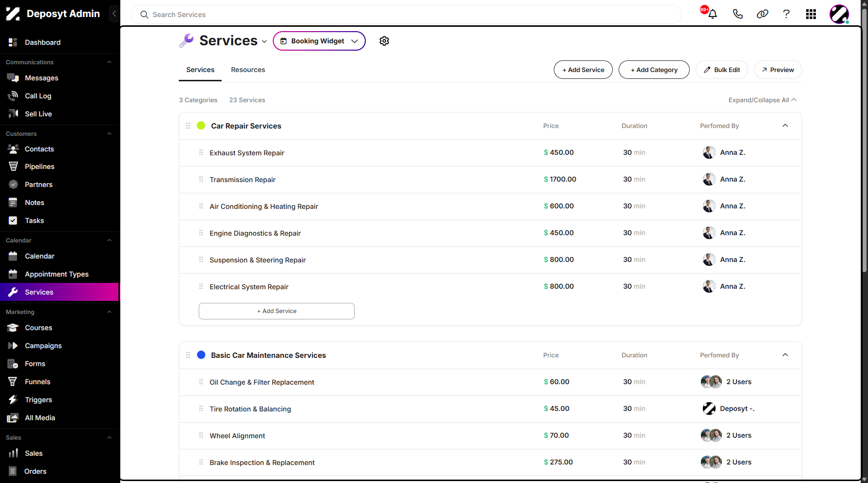The image size is (868, 483).
Task: Collapse Basic Car Maintenance Services category
Action: [x=785, y=355]
